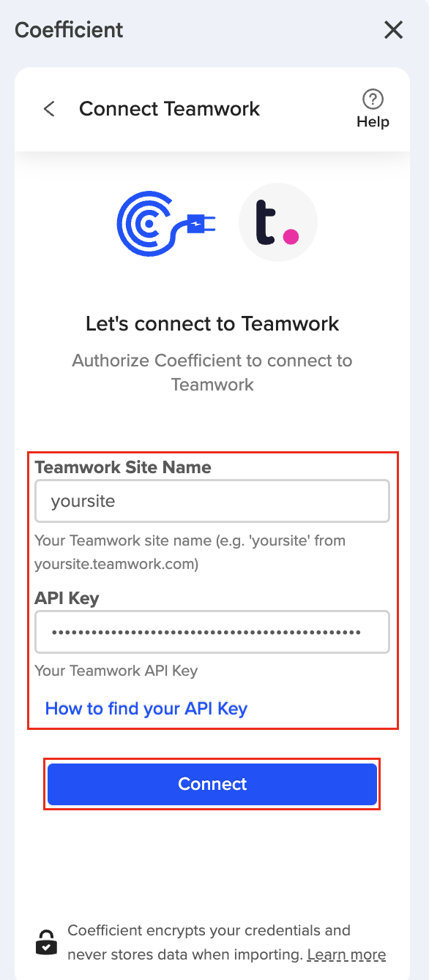Viewport: 429px width, 980px height.
Task: Click the Connect Teamwork header title
Action: click(x=169, y=109)
